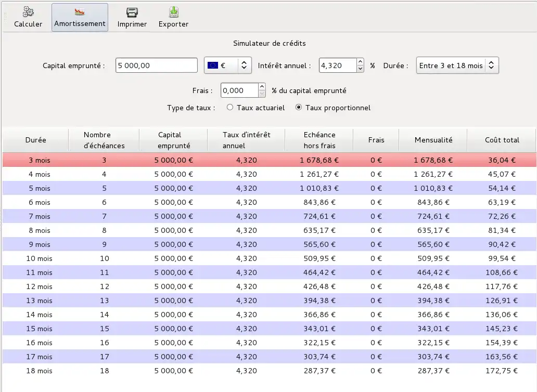Increase the Frais percentage
This screenshot has width=537, height=392.
(x=262, y=87)
